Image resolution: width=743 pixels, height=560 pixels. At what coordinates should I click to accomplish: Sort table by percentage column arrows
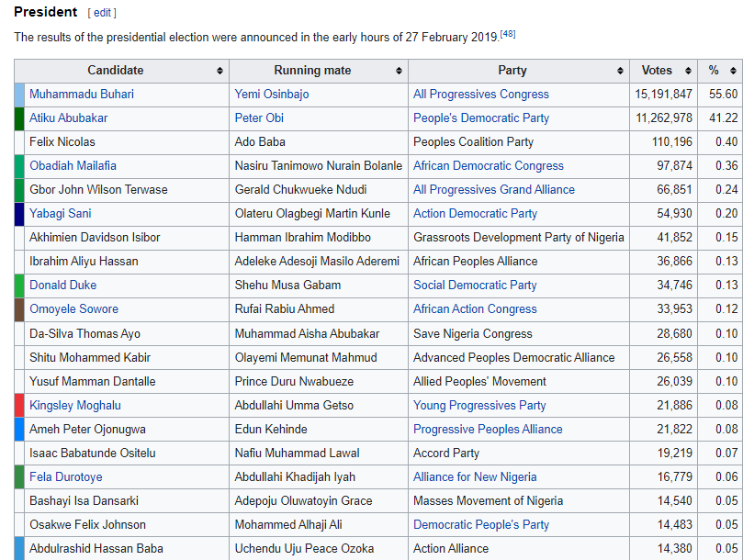[733, 71]
